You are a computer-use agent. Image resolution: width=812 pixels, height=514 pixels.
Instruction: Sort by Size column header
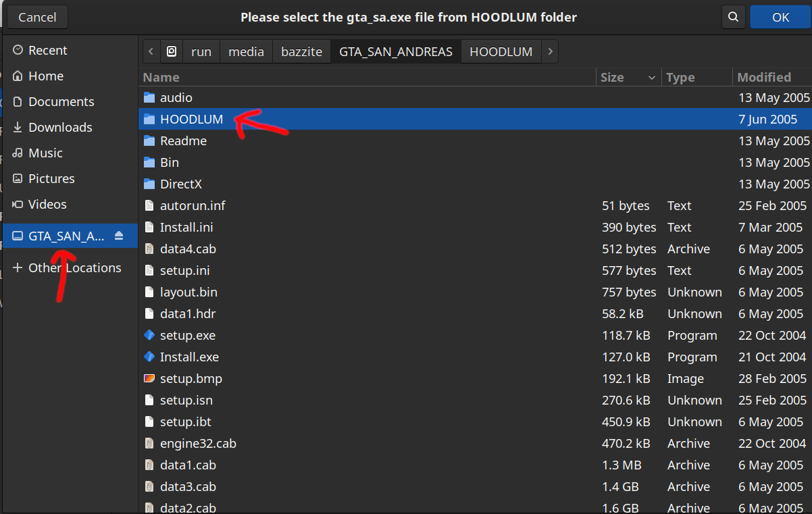(629, 77)
